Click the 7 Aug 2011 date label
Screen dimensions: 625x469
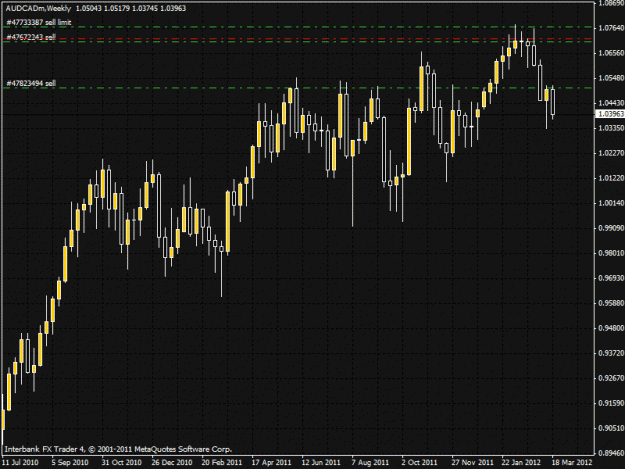(x=370, y=462)
